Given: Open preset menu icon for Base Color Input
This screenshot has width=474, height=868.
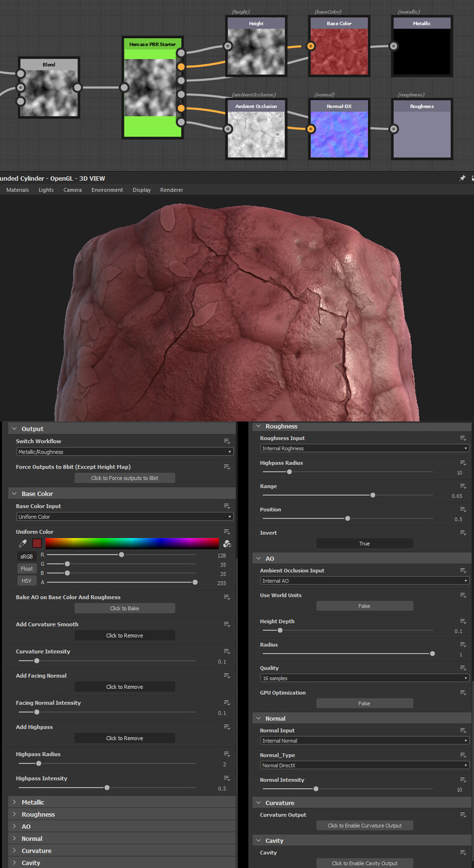Looking at the screenshot, I should click(227, 506).
